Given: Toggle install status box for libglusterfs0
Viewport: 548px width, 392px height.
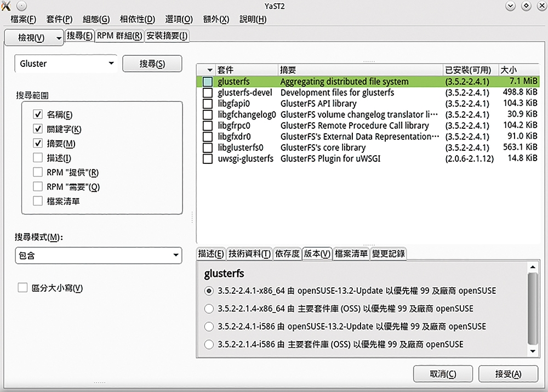Looking at the screenshot, I should click(208, 147).
